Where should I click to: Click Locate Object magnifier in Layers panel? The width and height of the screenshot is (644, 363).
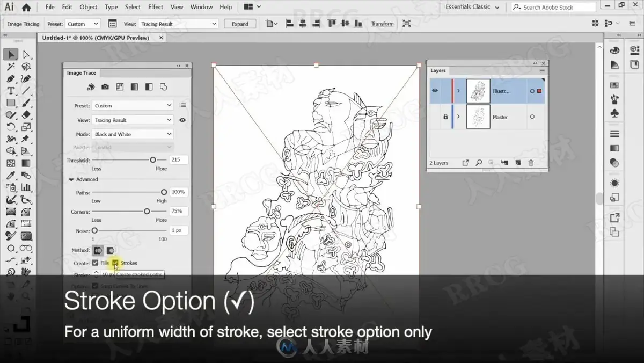point(478,163)
